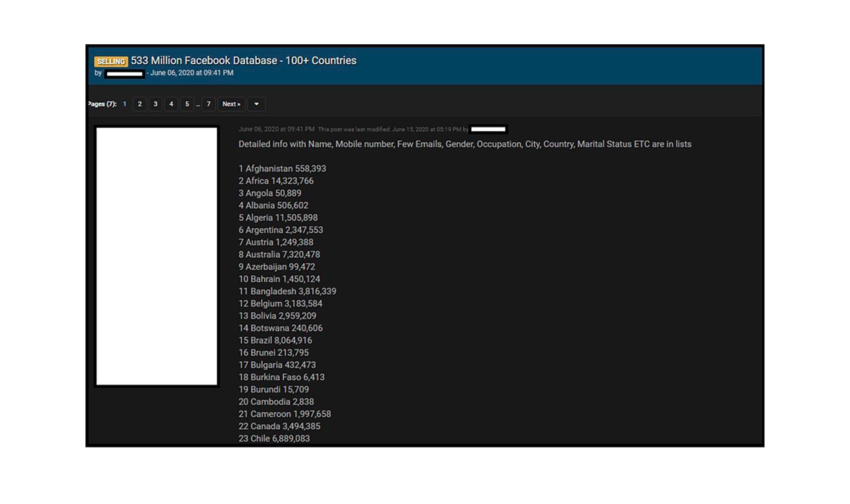This screenshot has width=850, height=504.
Task: Click the Brazil 8,064,916 entry
Action: [x=275, y=340]
